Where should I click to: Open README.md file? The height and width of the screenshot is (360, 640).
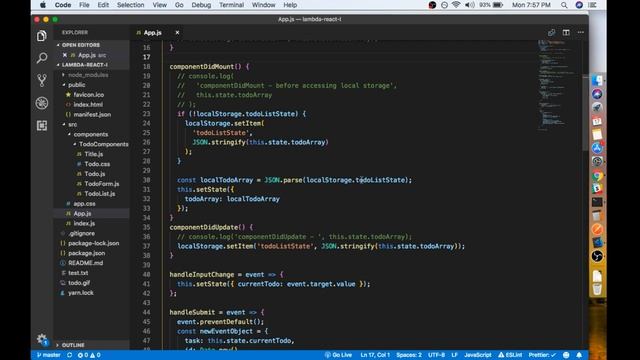click(x=85, y=263)
